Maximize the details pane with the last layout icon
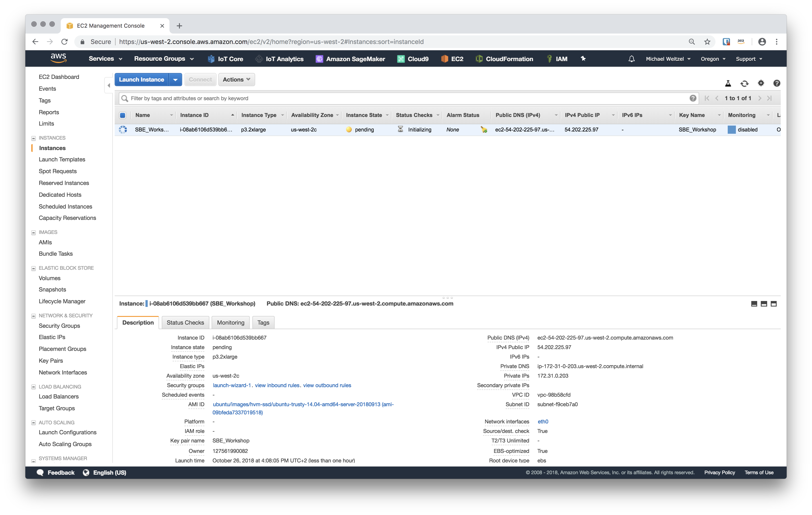This screenshot has width=812, height=515. 773,304
